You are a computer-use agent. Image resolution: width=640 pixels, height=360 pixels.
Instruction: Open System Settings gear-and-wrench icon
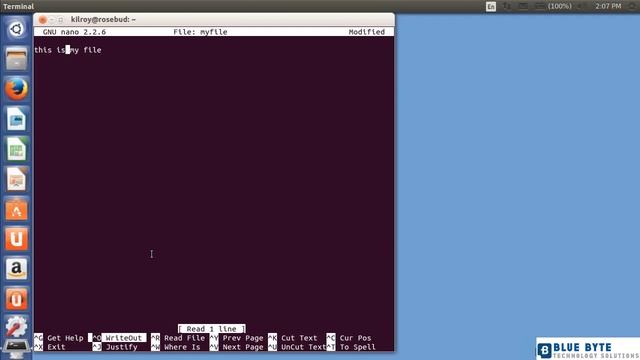[x=16, y=327]
